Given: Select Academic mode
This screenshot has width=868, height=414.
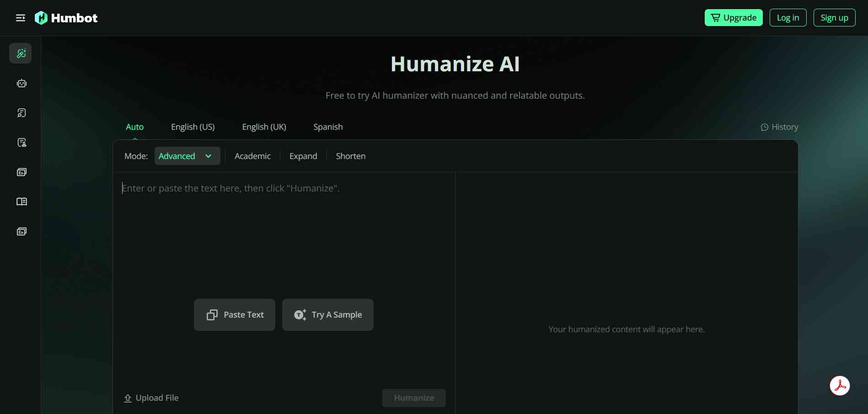Looking at the screenshot, I should click(252, 156).
